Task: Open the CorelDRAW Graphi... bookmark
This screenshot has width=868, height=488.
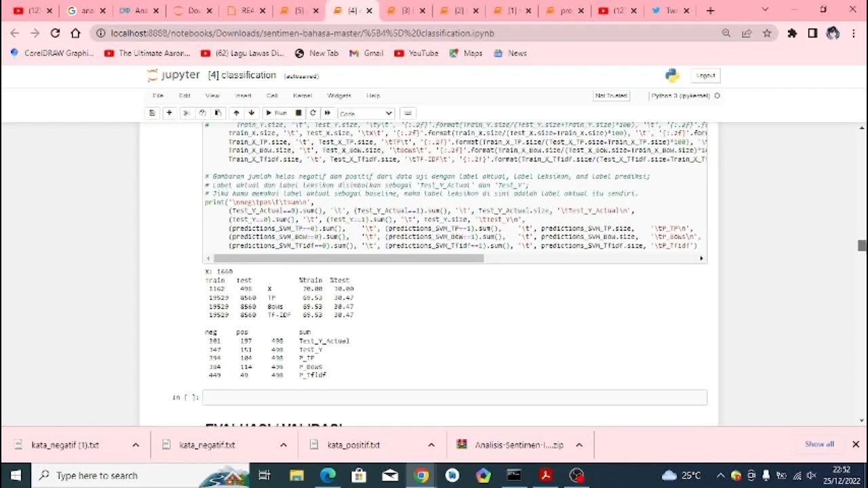Action: coord(52,53)
